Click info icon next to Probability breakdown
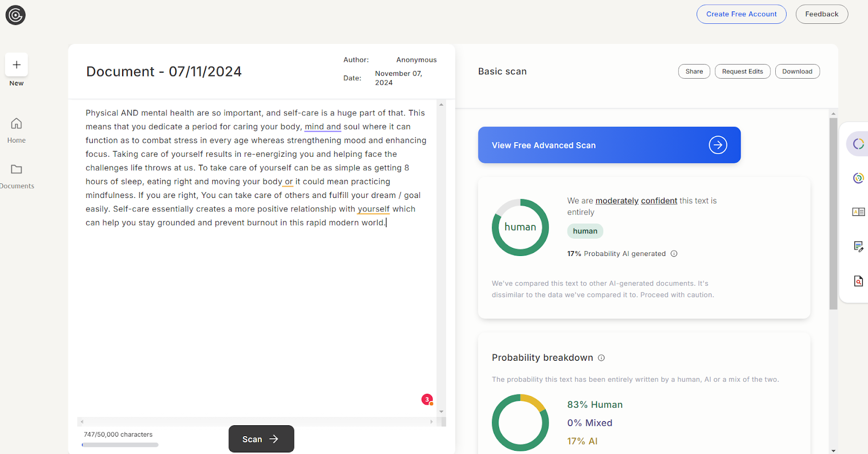This screenshot has height=454, width=868. click(601, 358)
